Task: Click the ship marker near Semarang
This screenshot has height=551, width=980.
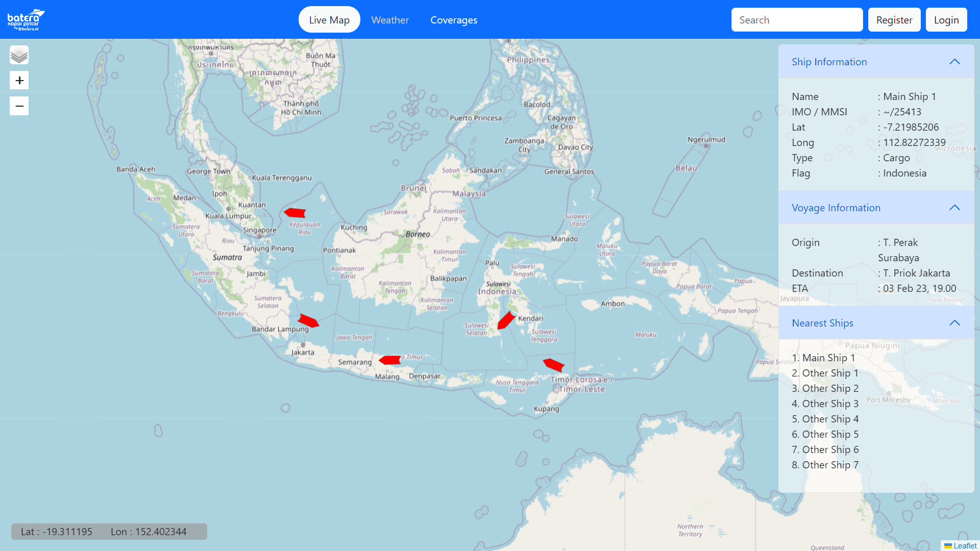Action: pos(390,360)
